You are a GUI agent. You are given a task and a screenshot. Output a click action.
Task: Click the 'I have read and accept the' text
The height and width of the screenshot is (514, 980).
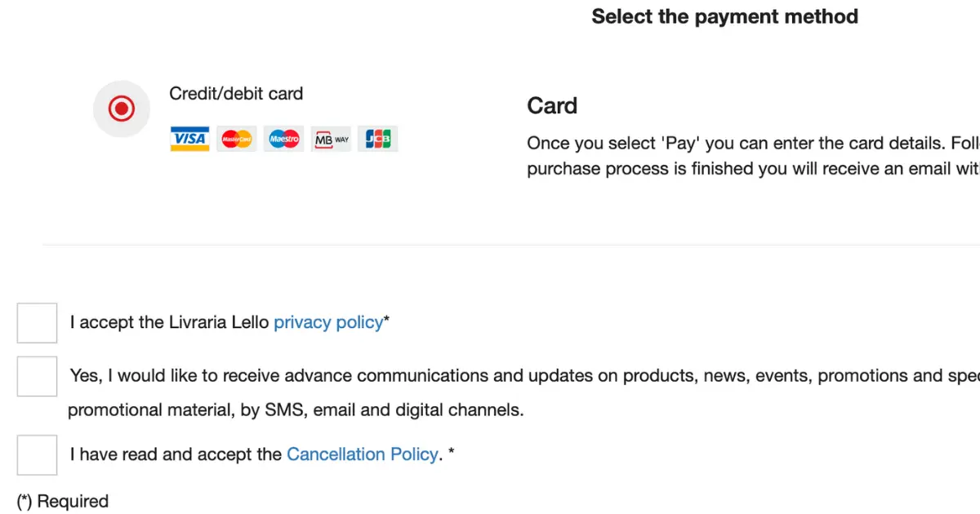tap(176, 454)
